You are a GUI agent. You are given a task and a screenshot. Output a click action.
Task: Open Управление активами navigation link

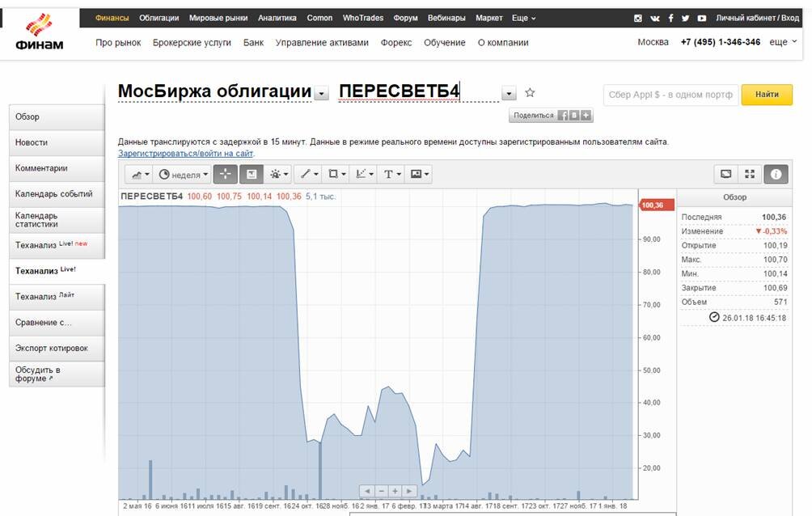click(x=322, y=43)
